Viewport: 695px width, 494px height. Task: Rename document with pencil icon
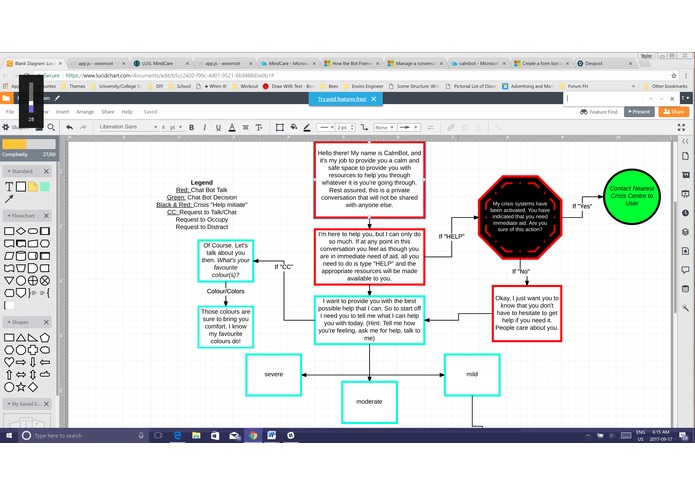(x=58, y=98)
